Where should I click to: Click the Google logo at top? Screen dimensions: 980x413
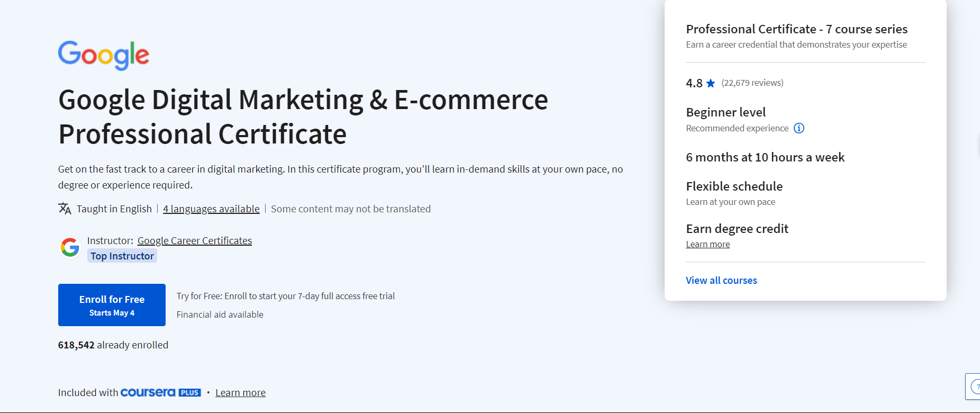pos(104,55)
